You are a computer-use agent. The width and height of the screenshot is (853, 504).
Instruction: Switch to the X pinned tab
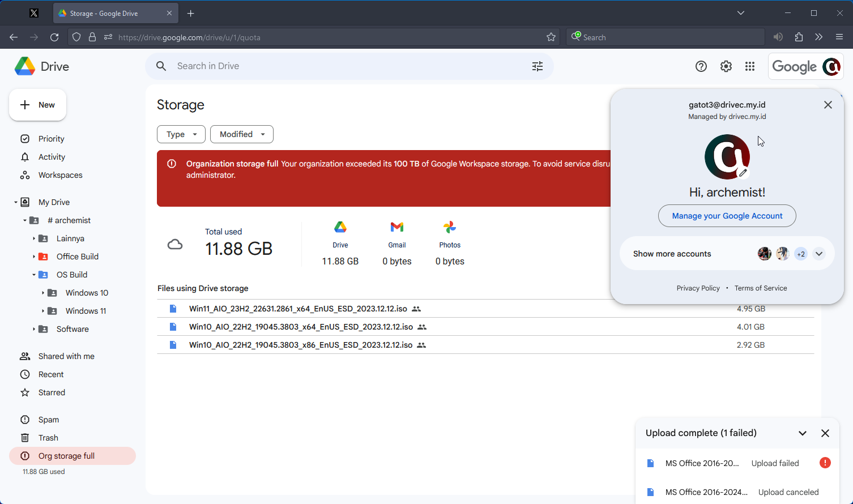[34, 14]
